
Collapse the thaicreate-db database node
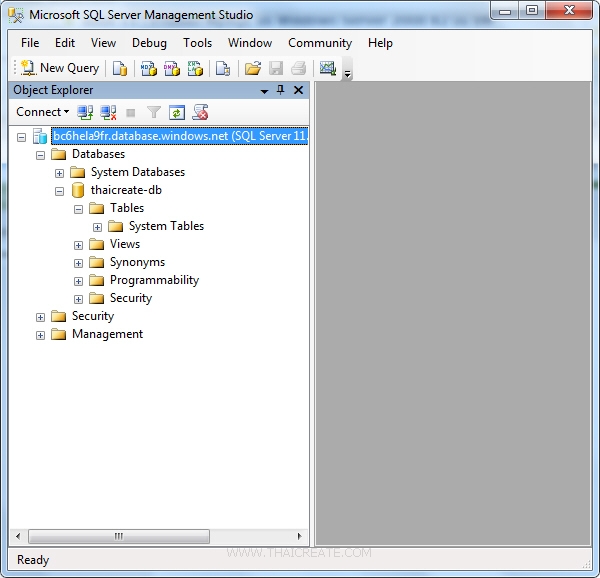click(59, 191)
